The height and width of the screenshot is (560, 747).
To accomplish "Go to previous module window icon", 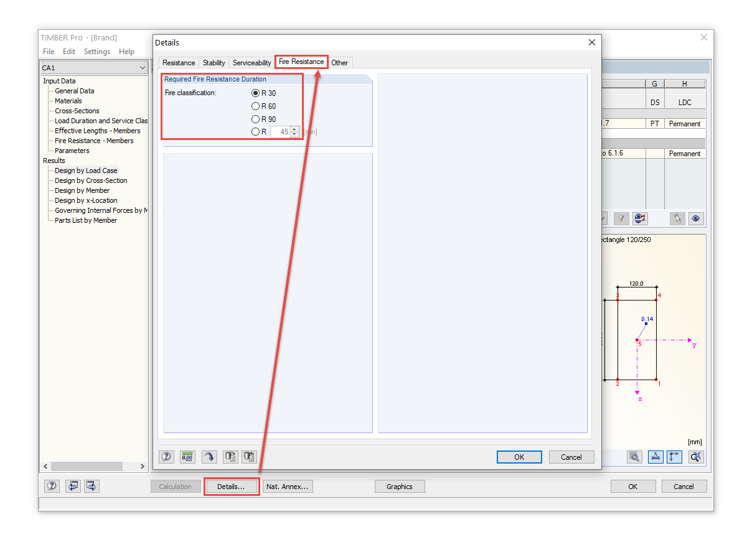I will click(73, 486).
